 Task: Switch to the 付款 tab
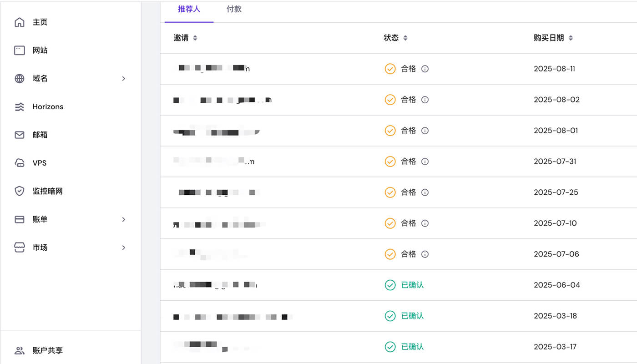click(x=234, y=9)
